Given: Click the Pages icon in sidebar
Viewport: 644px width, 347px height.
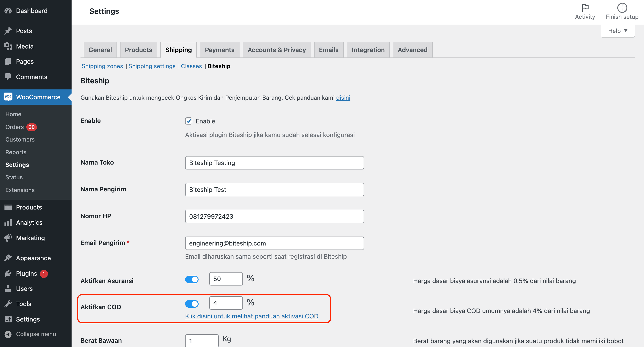Looking at the screenshot, I should [8, 61].
